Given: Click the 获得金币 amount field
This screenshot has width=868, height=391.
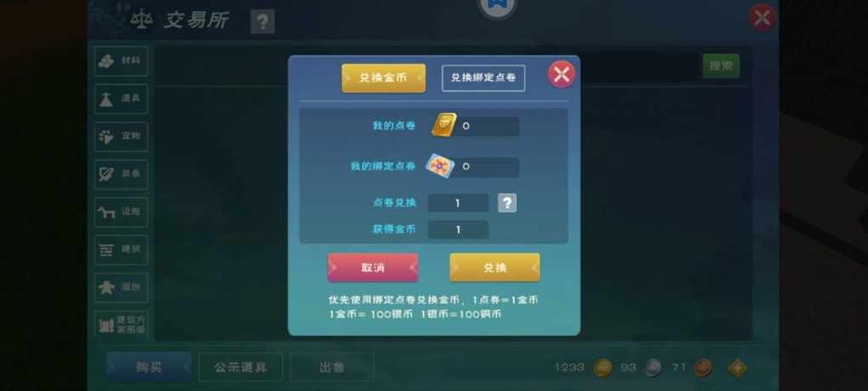Looking at the screenshot, I should 459,229.
